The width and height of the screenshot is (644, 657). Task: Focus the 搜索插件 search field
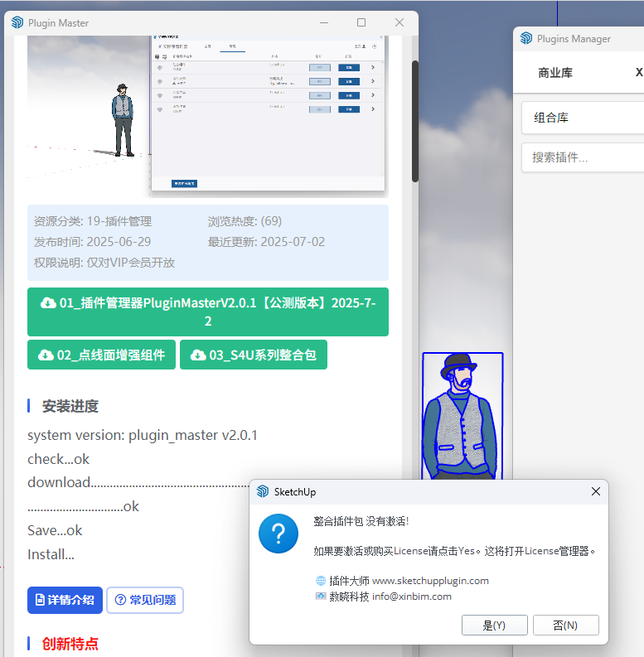[x=583, y=157]
